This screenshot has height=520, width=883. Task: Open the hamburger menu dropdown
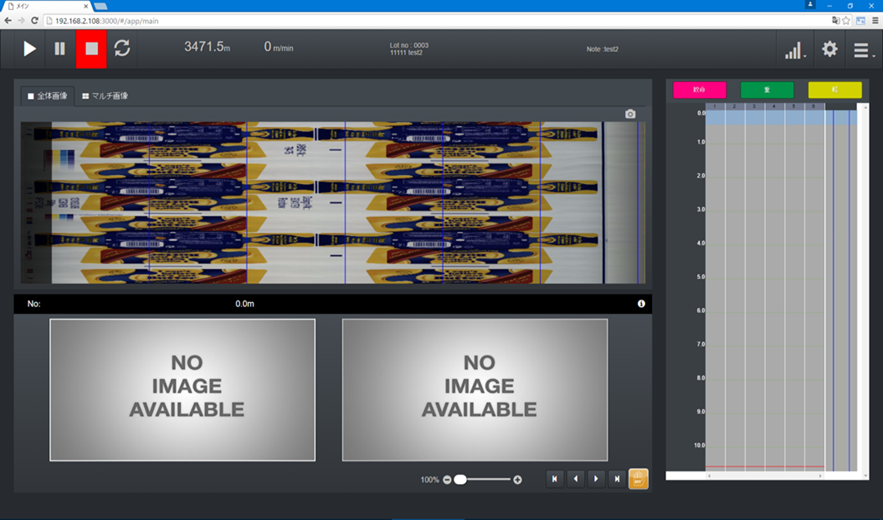pos(862,50)
